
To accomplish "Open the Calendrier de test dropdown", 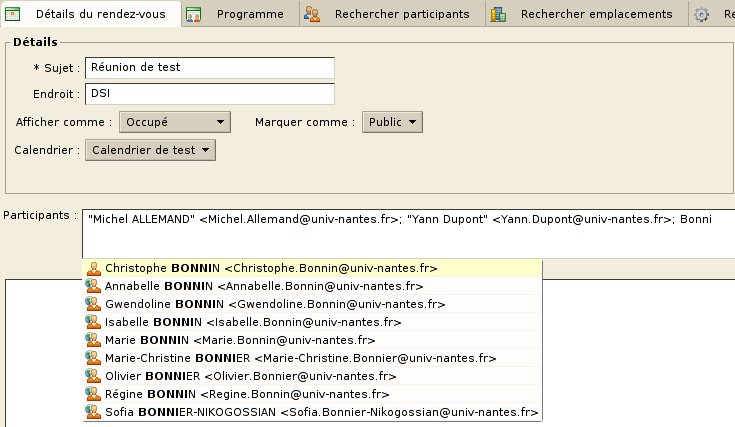I will tap(150, 150).
